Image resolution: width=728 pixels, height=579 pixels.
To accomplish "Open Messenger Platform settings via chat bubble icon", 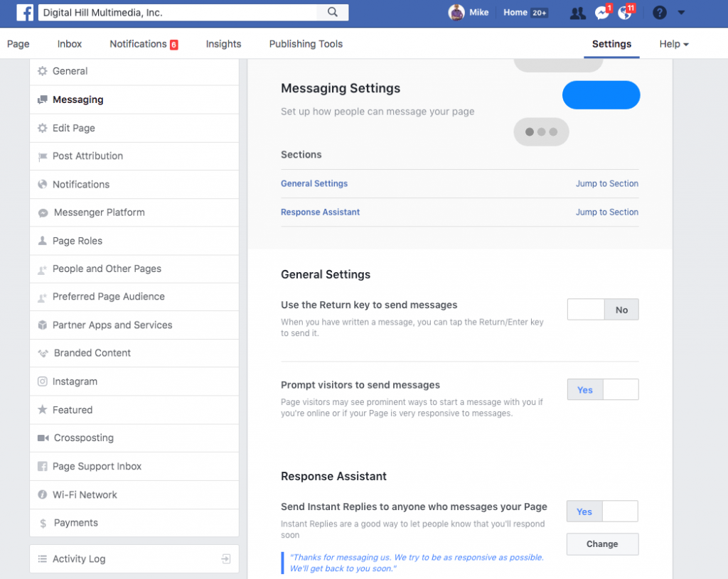I will click(44, 212).
